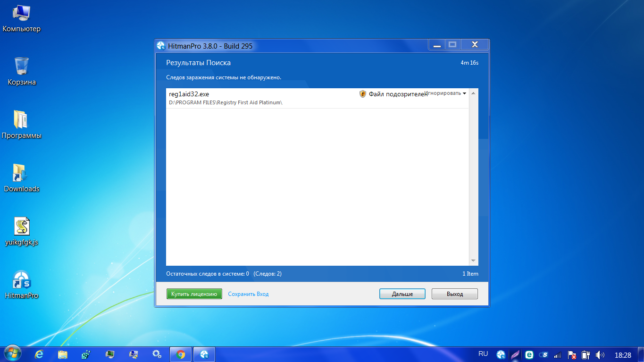This screenshot has width=644, height=362.
Task: Click the shield warning icon beside 'Файл подозрителен'
Action: click(362, 94)
